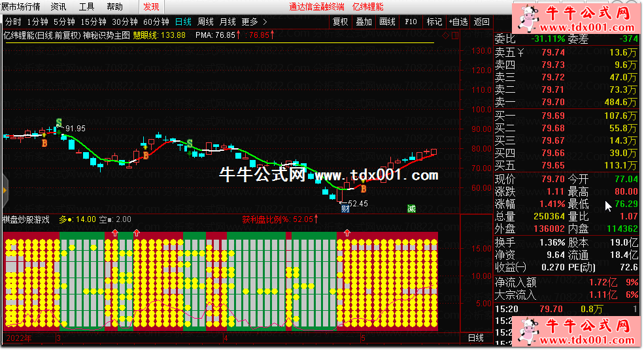Switch to 分时 view
The image size is (644, 350).
point(13,22)
